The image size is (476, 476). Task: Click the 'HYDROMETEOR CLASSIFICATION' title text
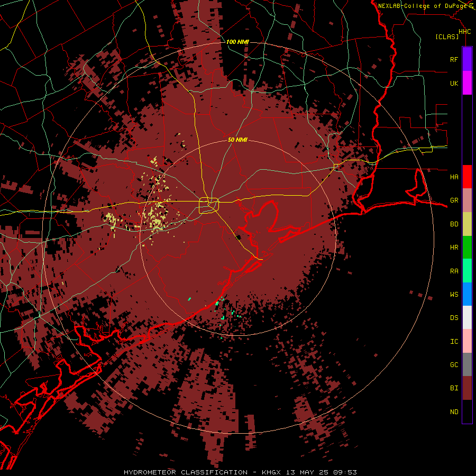point(186,472)
